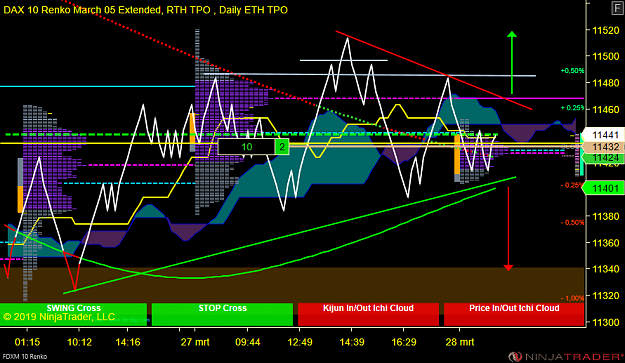Viewport: 625px width, 363px height.
Task: Click the 01:15 time axis label
Action: click(28, 342)
